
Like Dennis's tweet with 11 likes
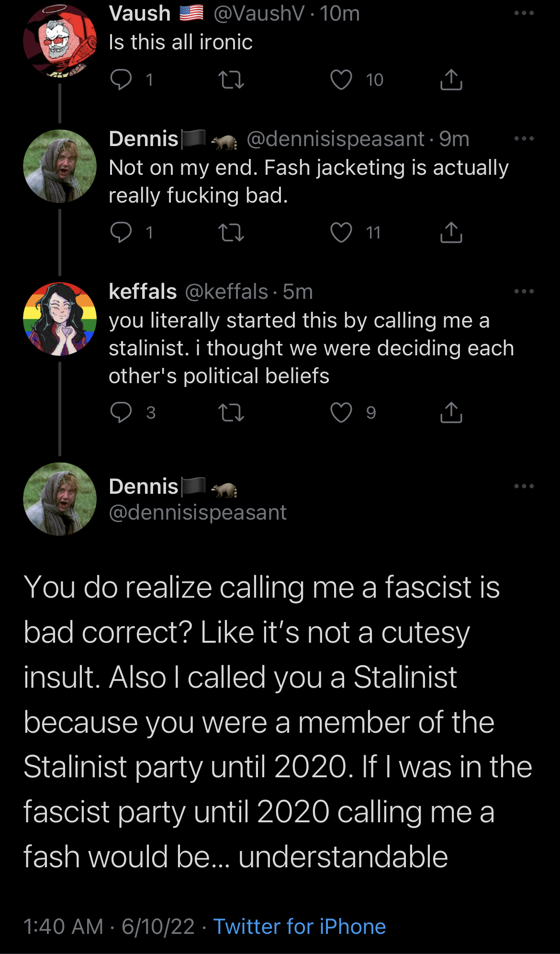pos(341,232)
